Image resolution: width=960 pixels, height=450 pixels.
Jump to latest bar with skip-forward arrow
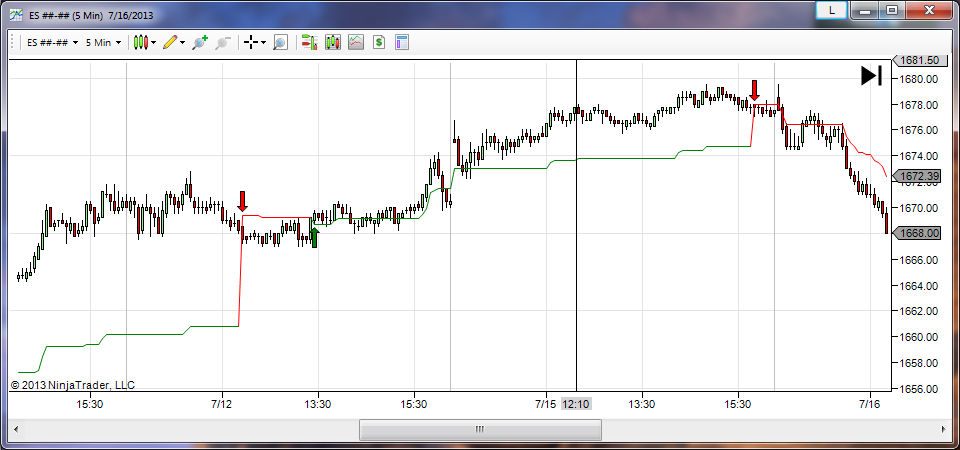[871, 76]
